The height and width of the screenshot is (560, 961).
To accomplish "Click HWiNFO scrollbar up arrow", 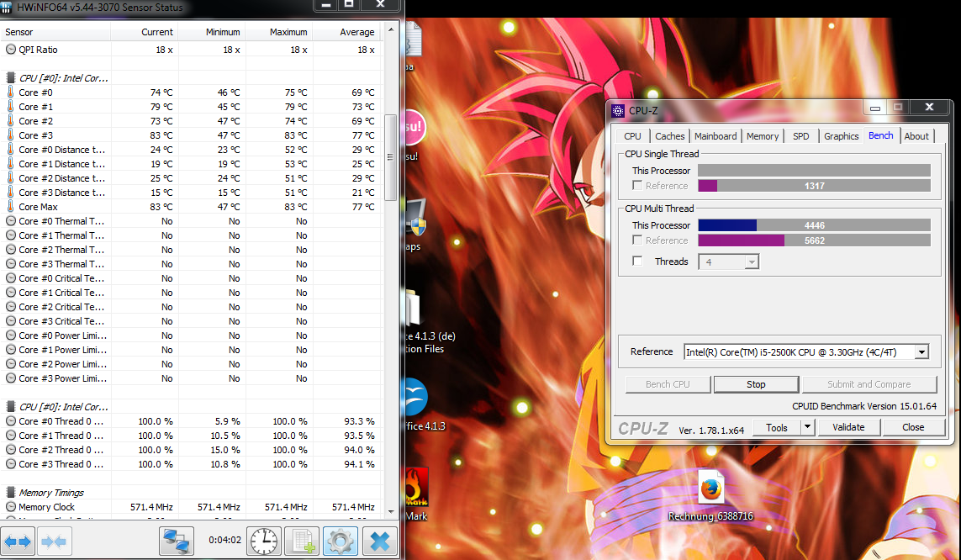I will click(390, 29).
